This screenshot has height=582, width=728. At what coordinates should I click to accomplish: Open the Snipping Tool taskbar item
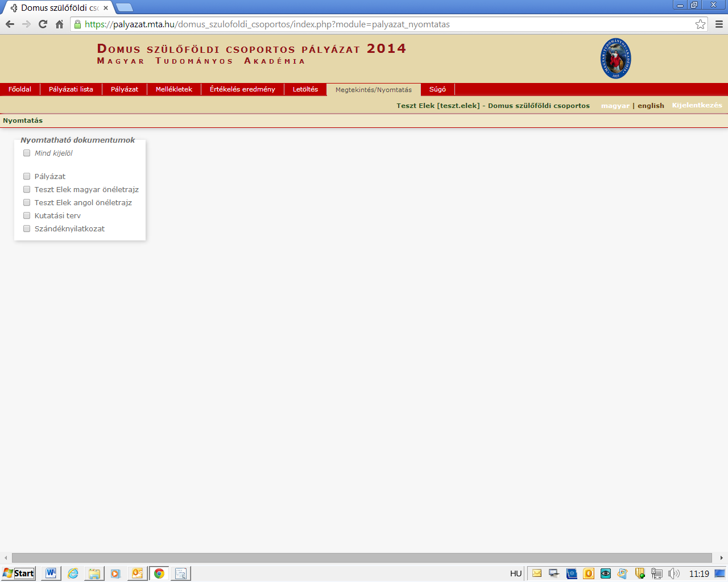pos(181,573)
